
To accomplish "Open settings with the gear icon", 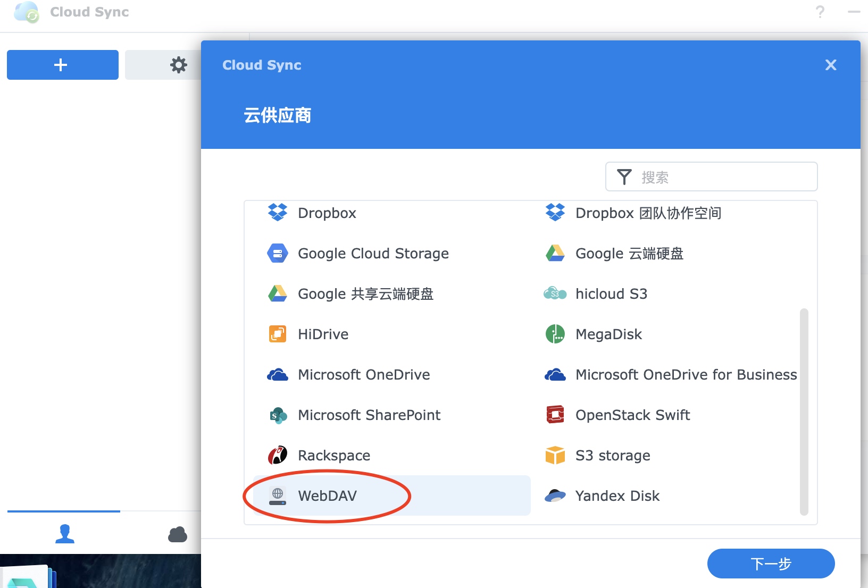I will [x=179, y=65].
